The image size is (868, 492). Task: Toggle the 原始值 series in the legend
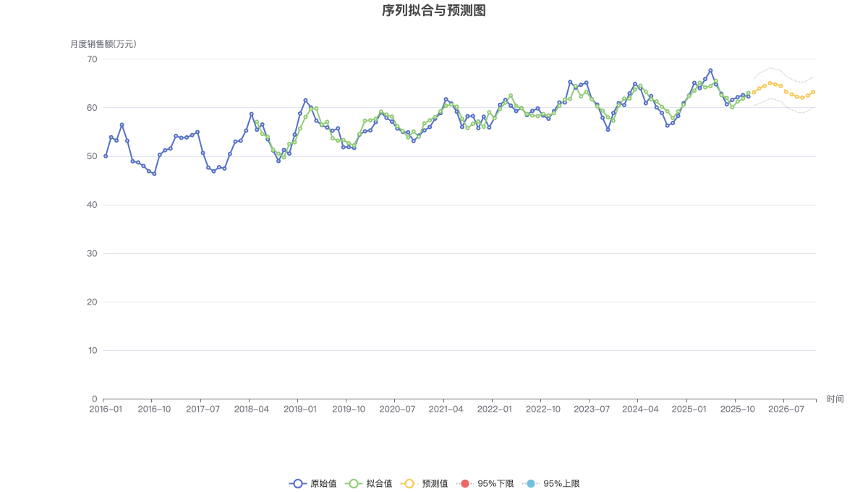click(x=312, y=483)
